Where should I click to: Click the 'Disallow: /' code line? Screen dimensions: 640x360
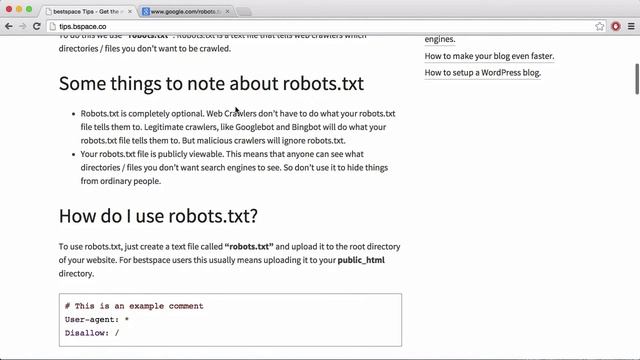92,333
